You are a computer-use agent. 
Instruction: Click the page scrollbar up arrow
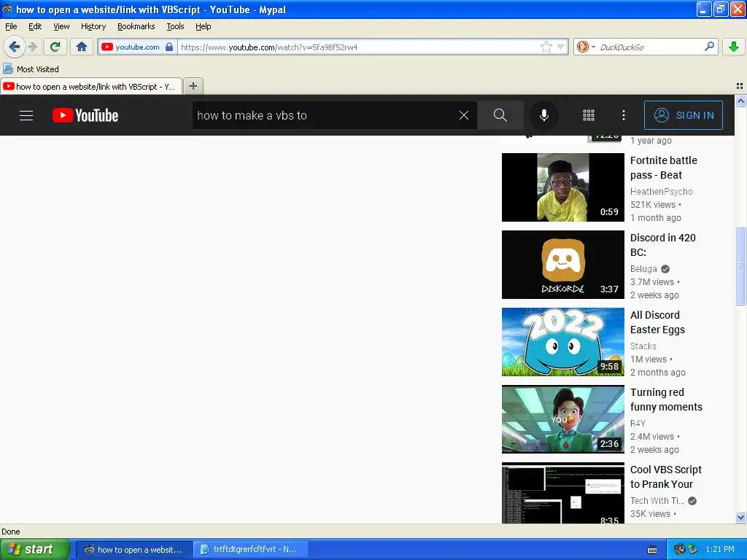coord(740,101)
